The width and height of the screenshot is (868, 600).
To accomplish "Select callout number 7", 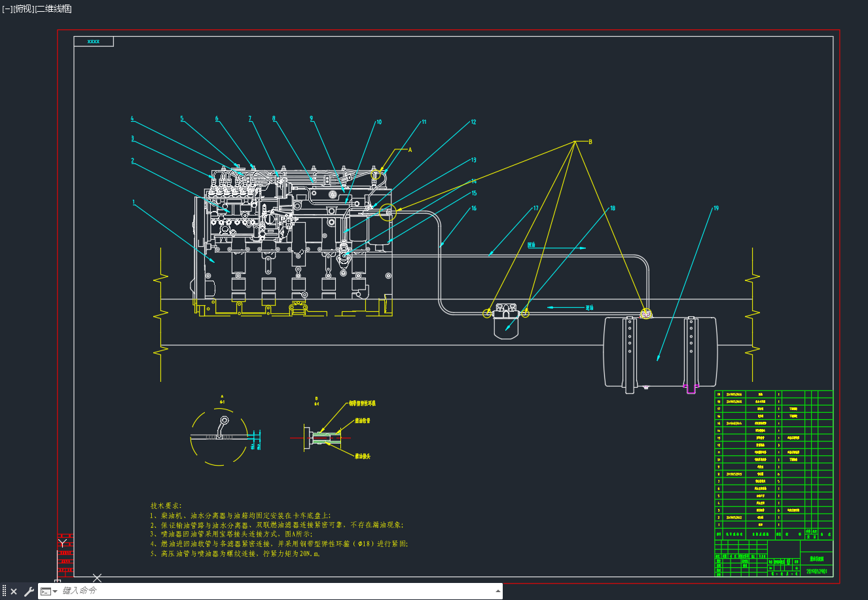I will (x=250, y=119).
